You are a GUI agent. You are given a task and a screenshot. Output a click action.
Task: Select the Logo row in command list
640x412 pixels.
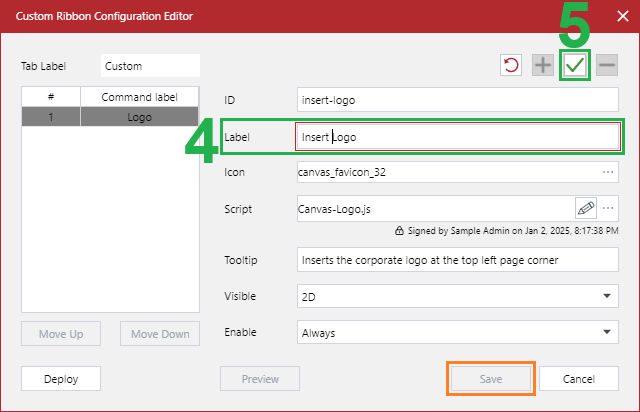110,116
